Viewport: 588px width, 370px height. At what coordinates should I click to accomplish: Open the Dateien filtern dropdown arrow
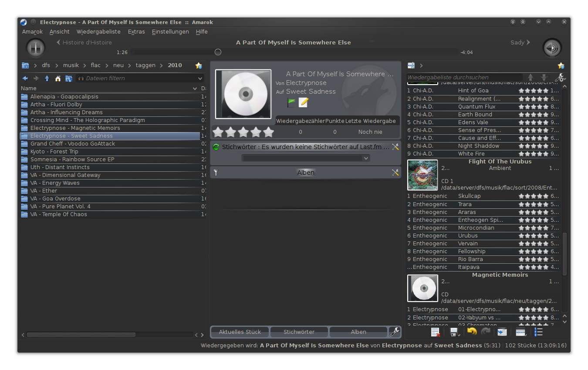[x=200, y=78]
